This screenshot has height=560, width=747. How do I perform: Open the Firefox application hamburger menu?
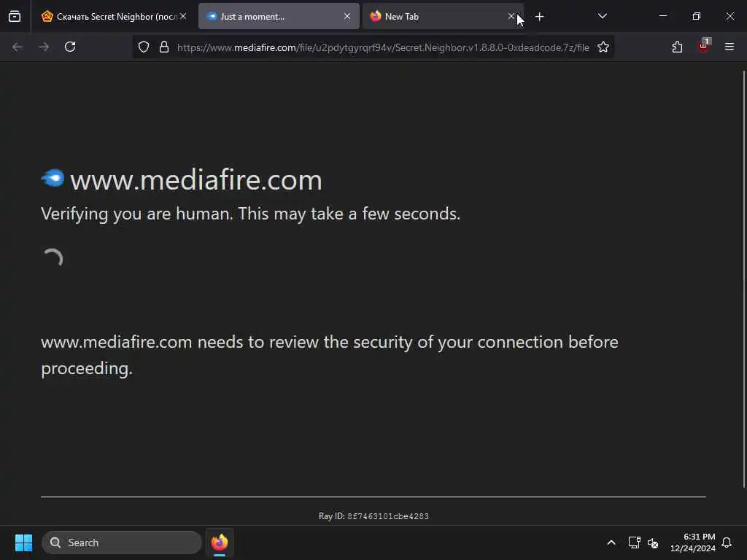[x=729, y=47]
